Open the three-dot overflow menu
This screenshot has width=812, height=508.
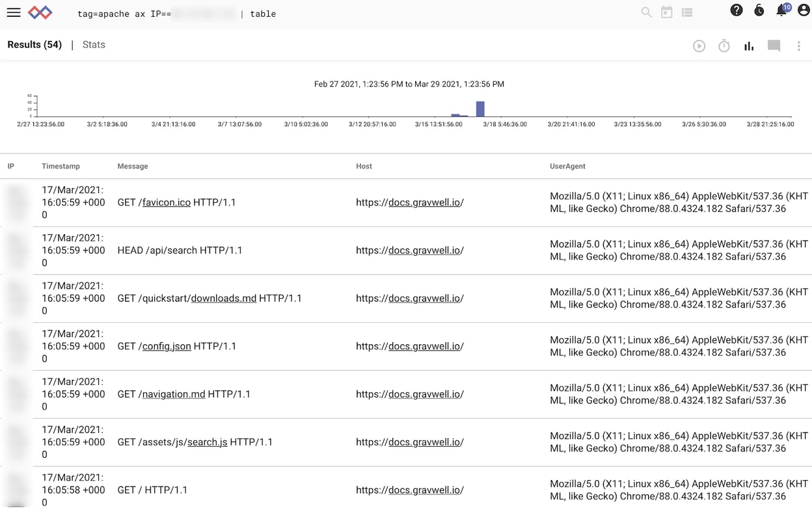click(798, 46)
